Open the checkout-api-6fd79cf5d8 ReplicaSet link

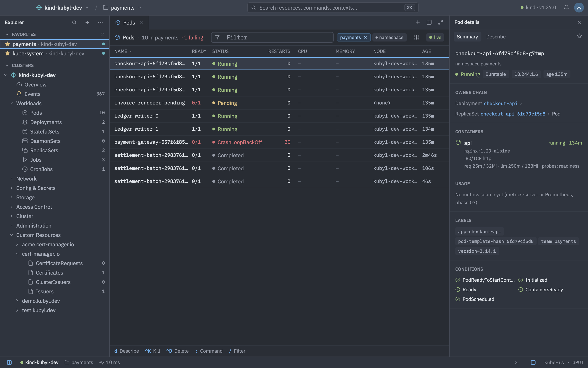(513, 114)
